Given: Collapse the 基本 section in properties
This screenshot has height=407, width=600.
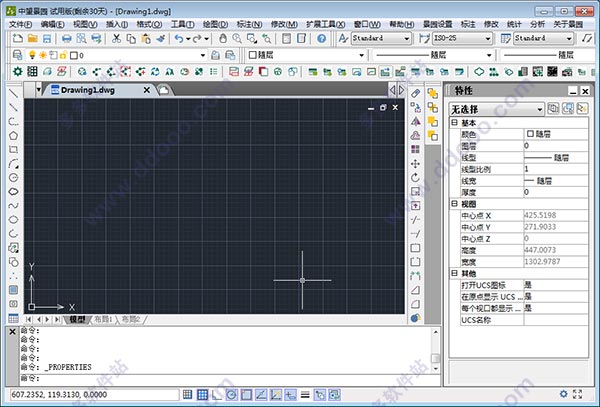Looking at the screenshot, I should click(454, 122).
